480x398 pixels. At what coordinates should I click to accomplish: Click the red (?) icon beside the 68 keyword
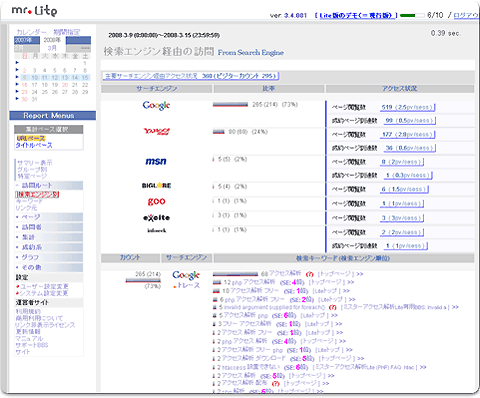pyautogui.click(x=310, y=274)
